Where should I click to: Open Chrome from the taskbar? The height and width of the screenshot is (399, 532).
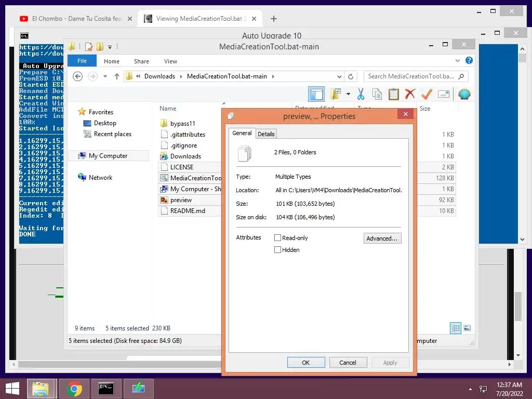(74, 389)
